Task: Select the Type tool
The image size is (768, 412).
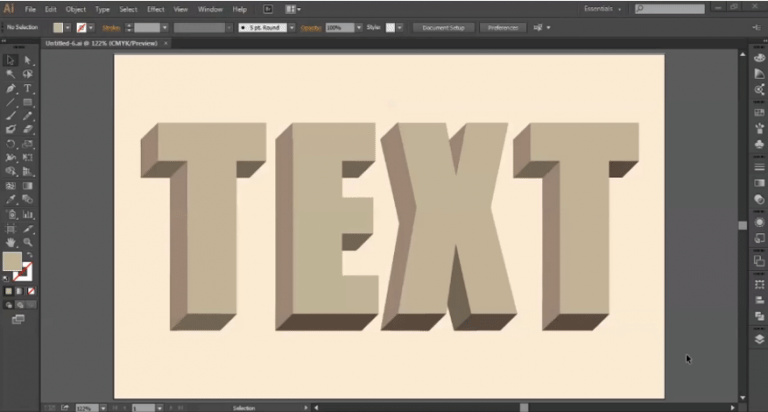Action: [27, 89]
